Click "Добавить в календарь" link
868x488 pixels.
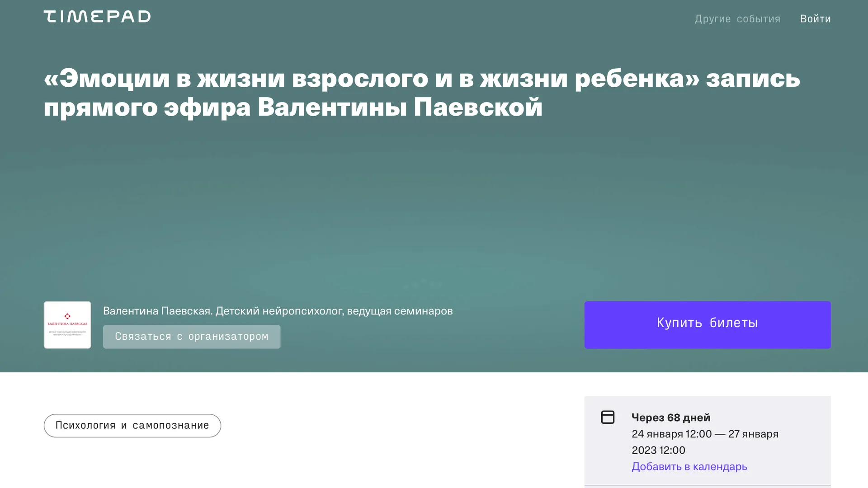(689, 466)
